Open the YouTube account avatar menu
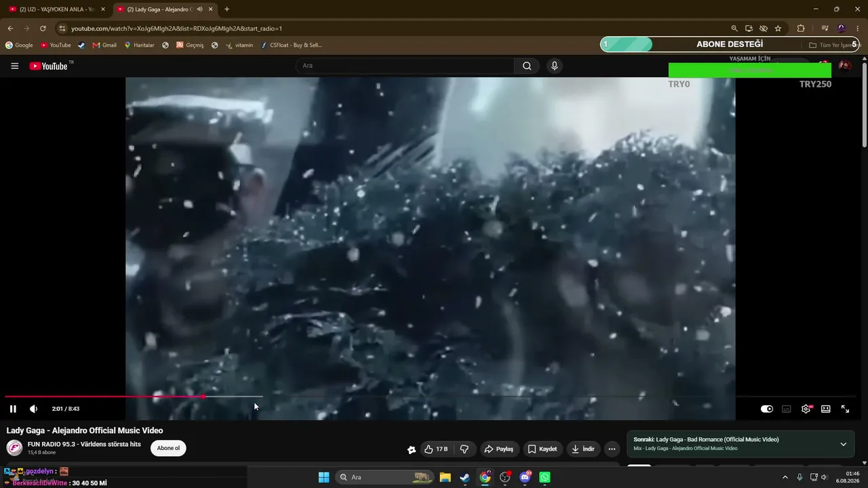The height and width of the screenshot is (488, 868). (845, 66)
